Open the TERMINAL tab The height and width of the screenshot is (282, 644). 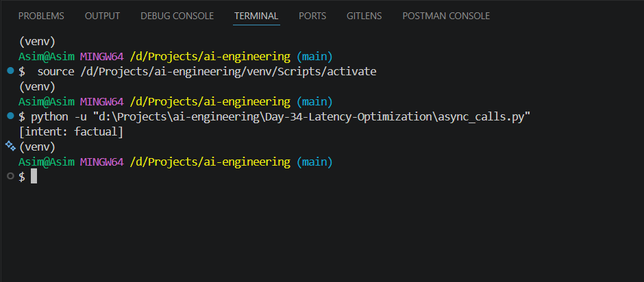[x=256, y=16]
